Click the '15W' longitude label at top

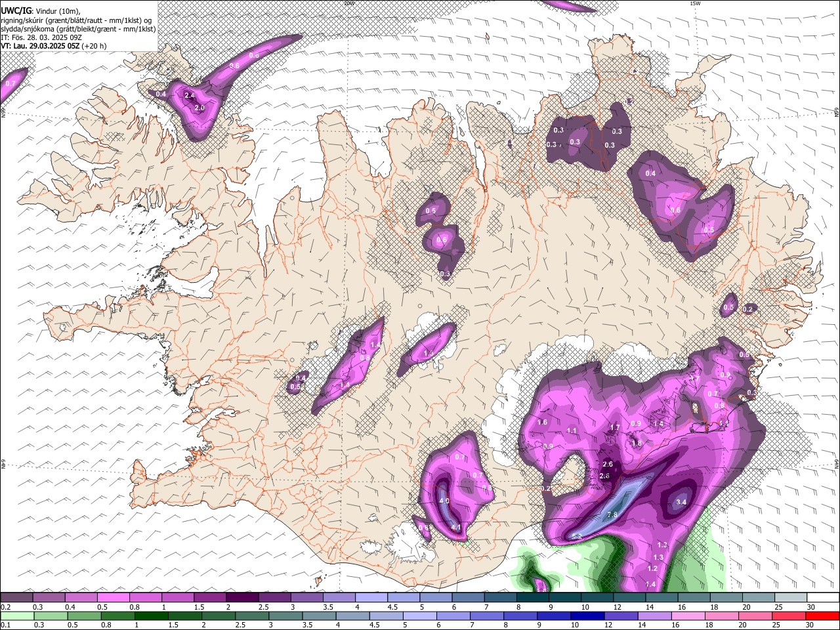point(695,3)
